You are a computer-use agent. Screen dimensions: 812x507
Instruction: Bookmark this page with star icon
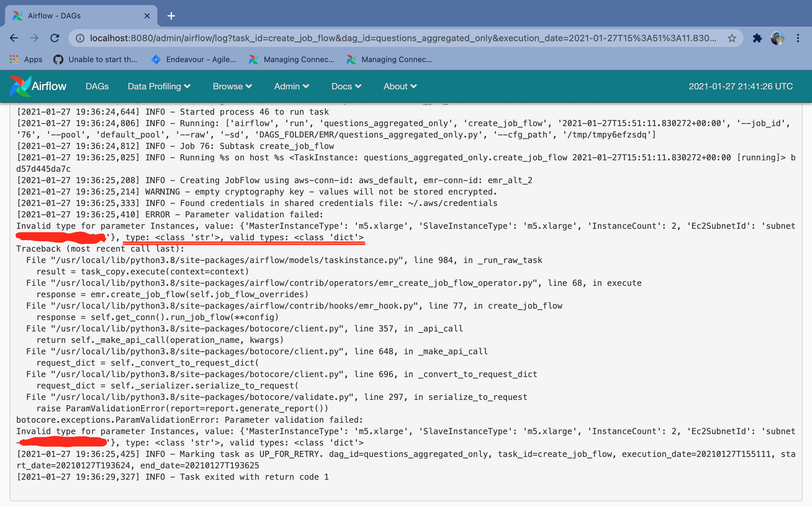pos(732,38)
